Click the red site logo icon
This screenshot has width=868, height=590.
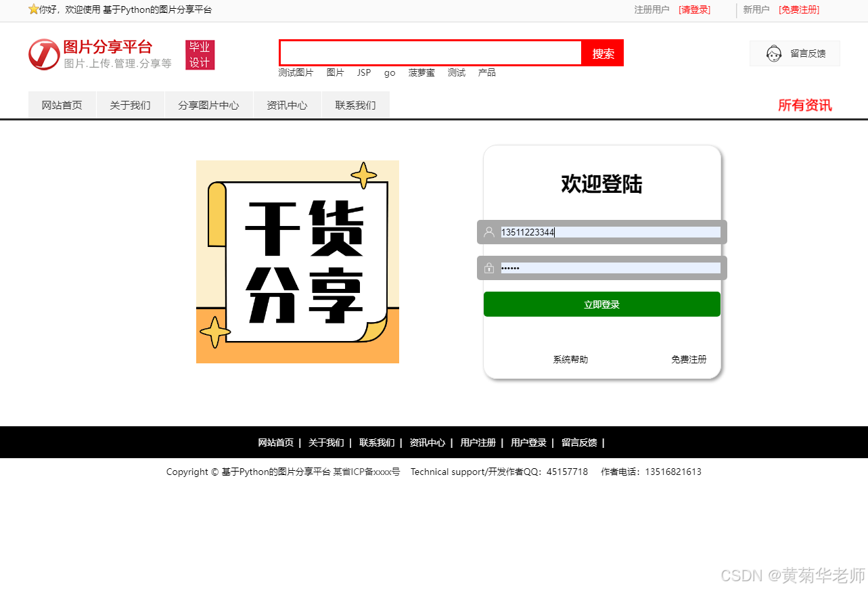[43, 54]
